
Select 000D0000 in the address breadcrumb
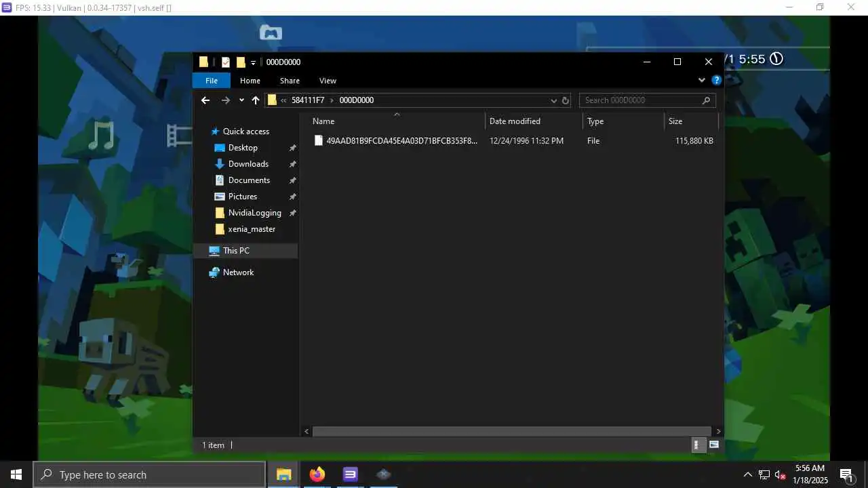(x=357, y=100)
